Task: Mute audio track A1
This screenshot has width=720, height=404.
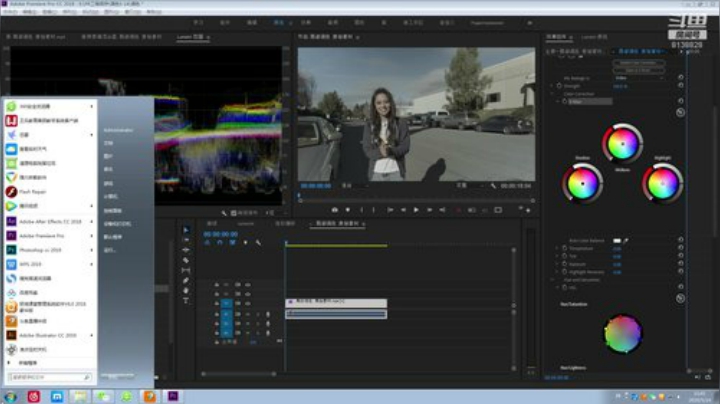Action: pos(248,314)
